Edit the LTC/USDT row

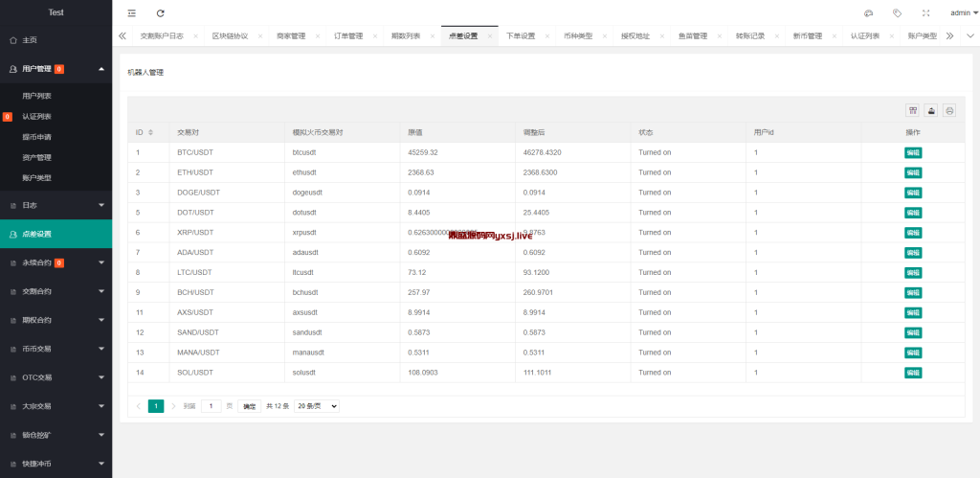click(x=913, y=273)
